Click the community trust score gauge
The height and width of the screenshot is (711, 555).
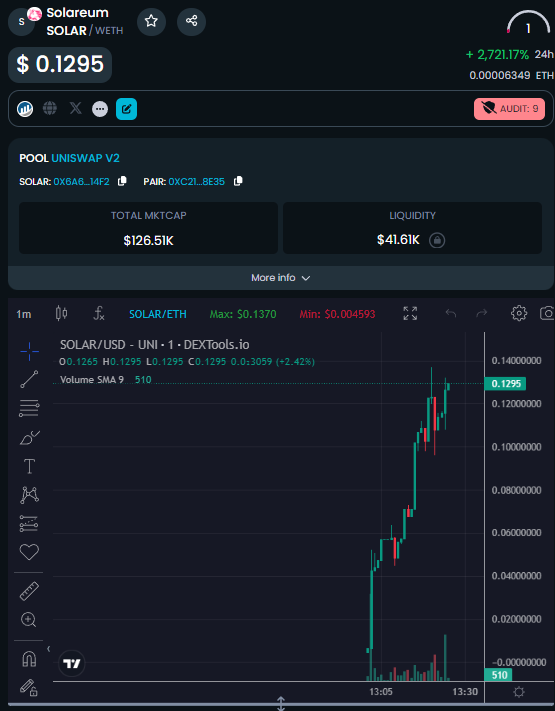click(x=528, y=23)
